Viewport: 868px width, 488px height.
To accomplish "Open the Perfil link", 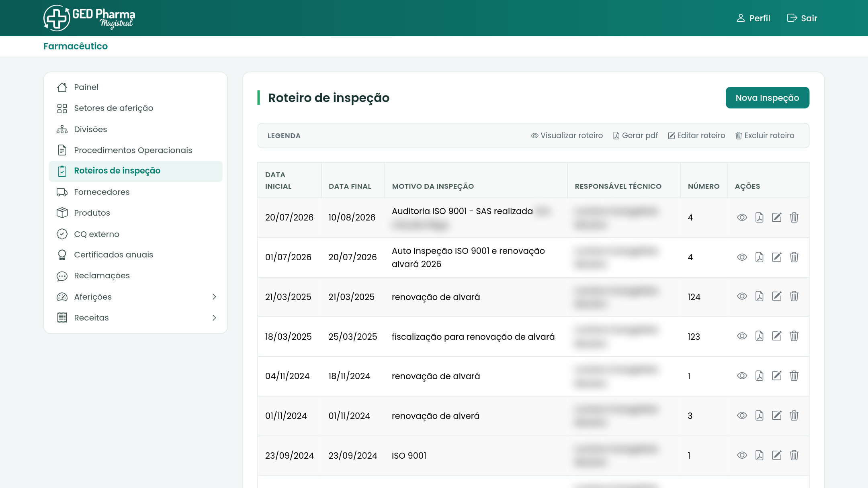I will pyautogui.click(x=753, y=18).
